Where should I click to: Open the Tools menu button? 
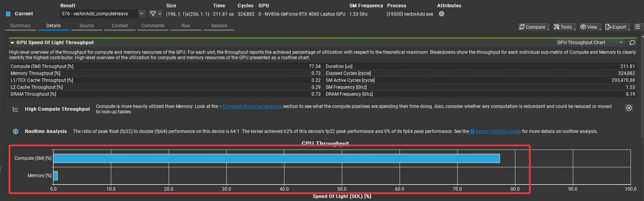pos(564,27)
